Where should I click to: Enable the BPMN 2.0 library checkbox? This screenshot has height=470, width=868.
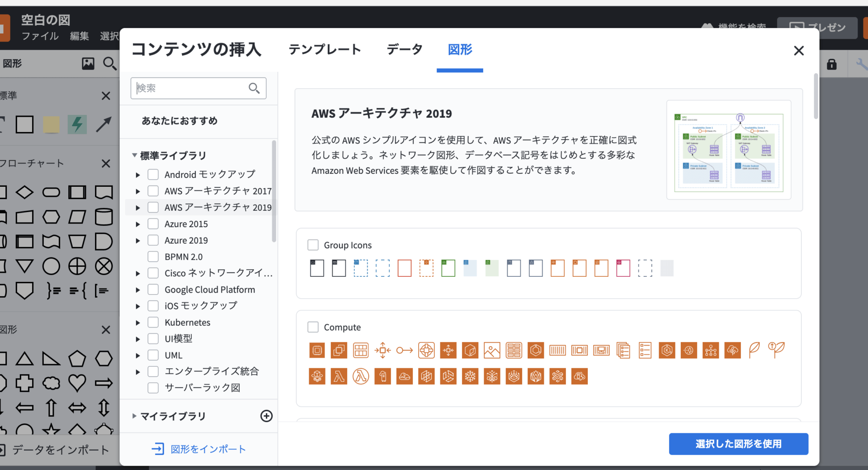(153, 257)
